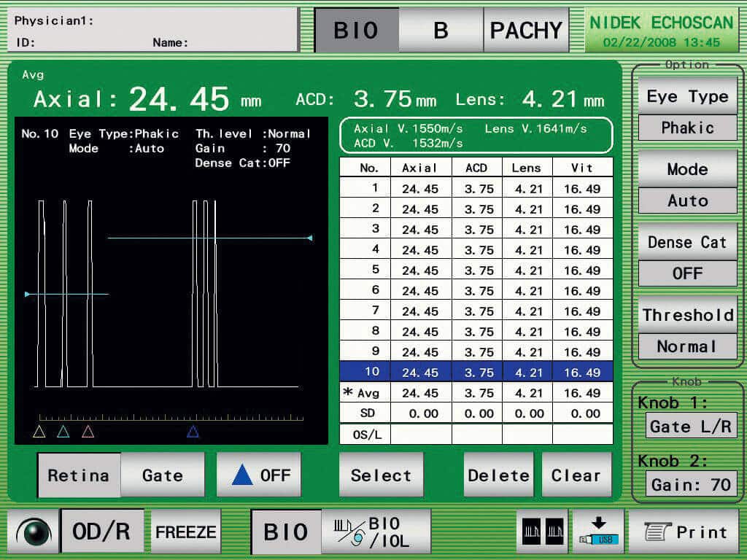Click the blue gate triangle marker
Image resolution: width=747 pixels, height=560 pixels.
[x=193, y=432]
